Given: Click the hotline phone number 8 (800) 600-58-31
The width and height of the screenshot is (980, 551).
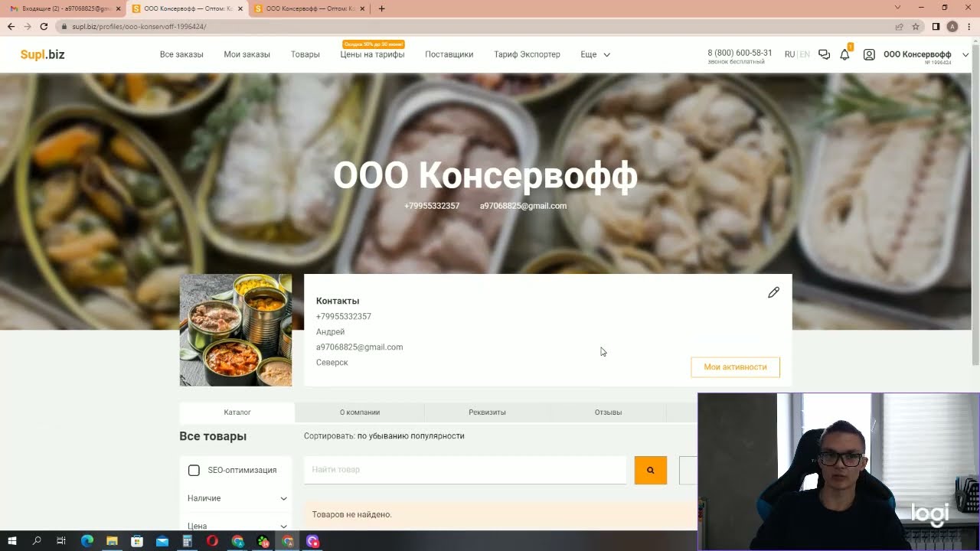Looking at the screenshot, I should [x=740, y=53].
